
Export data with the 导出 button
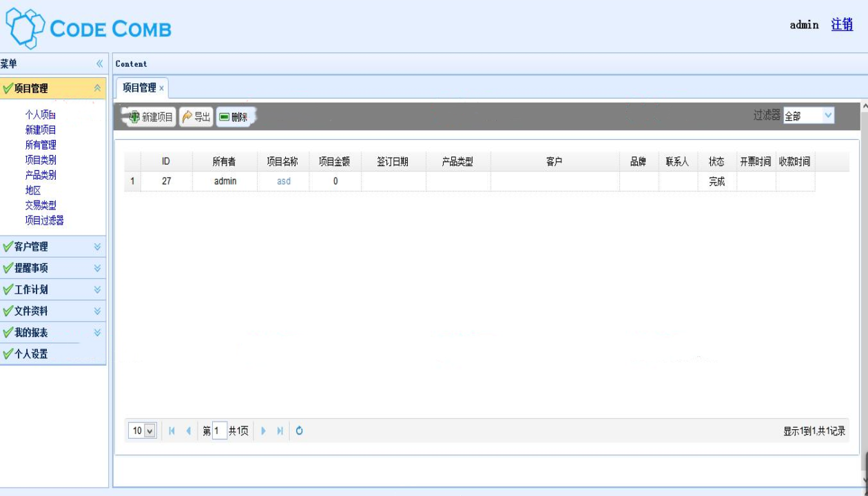[x=196, y=117]
